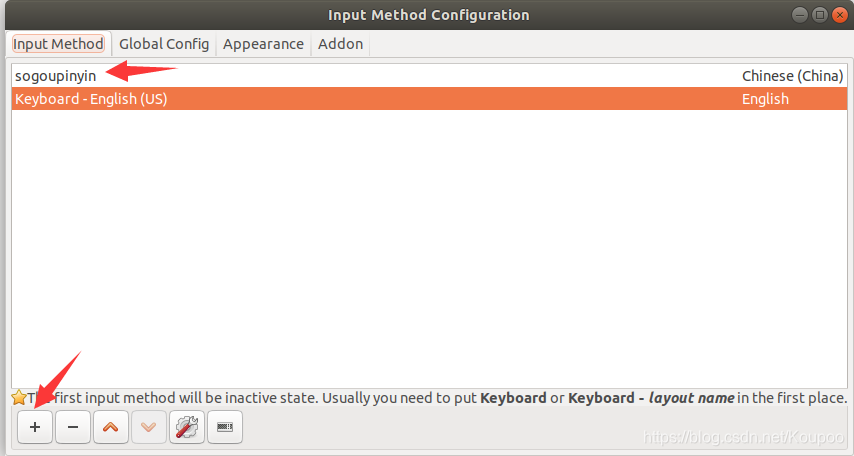
Task: Switch to the Input Method tab
Action: [x=58, y=44]
